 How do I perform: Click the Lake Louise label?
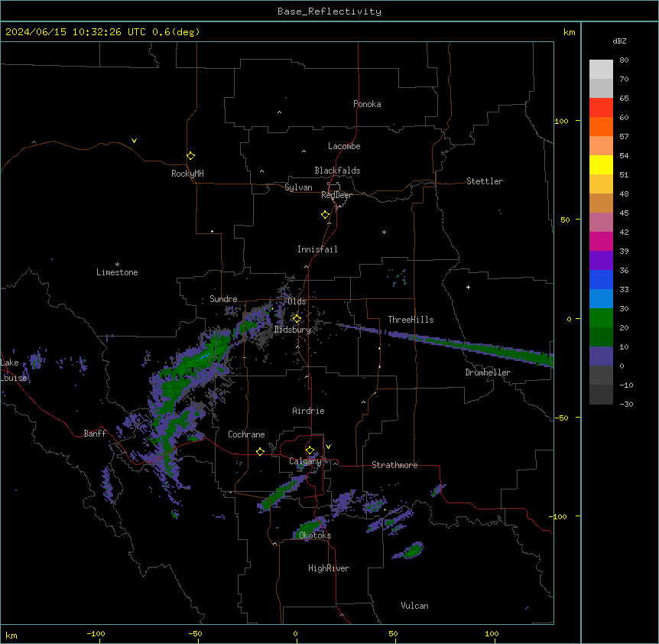[14, 370]
